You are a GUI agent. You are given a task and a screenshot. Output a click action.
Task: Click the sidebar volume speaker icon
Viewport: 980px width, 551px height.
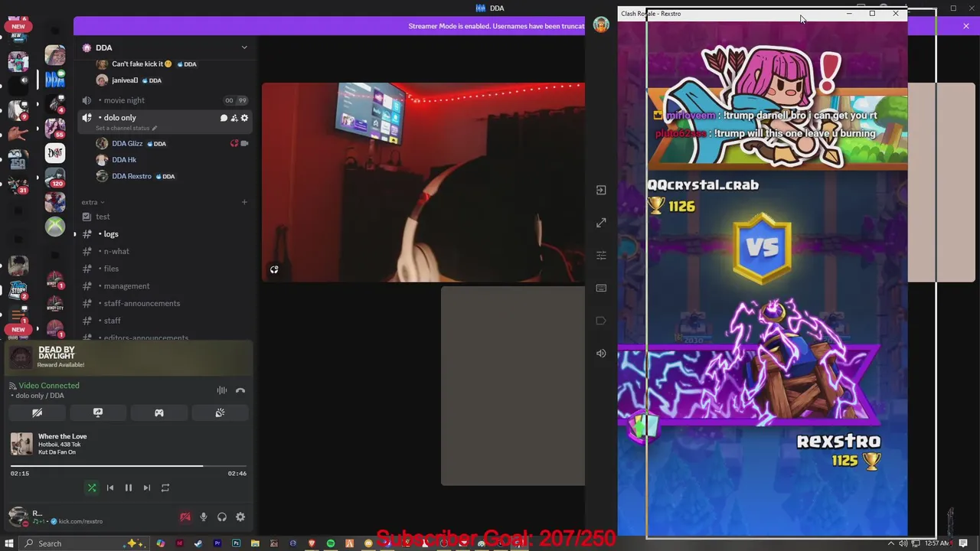(x=601, y=353)
